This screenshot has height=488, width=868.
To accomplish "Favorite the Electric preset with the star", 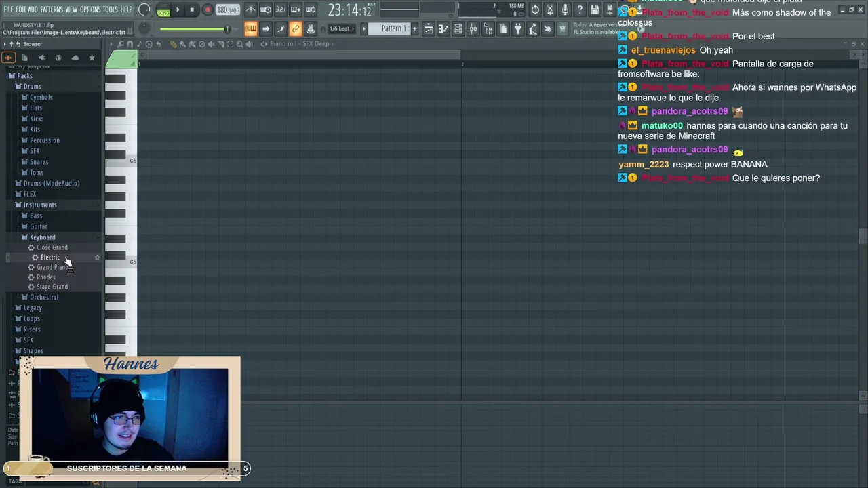I will click(x=97, y=258).
